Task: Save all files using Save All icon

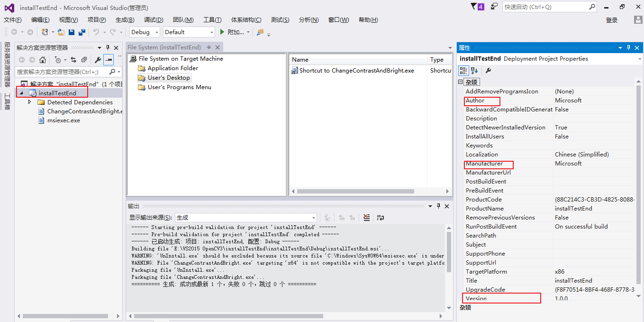Action: [x=82, y=32]
